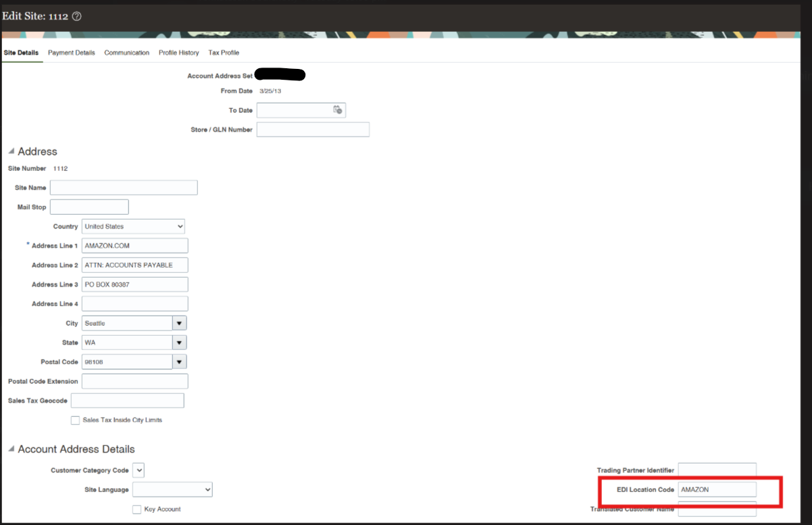Open the City dropdown arrow
Image resolution: width=812 pixels, height=525 pixels.
[179, 322]
